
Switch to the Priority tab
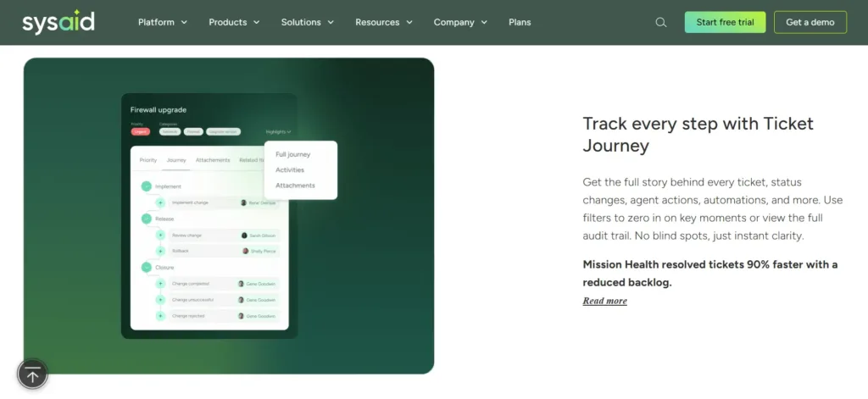[147, 160]
